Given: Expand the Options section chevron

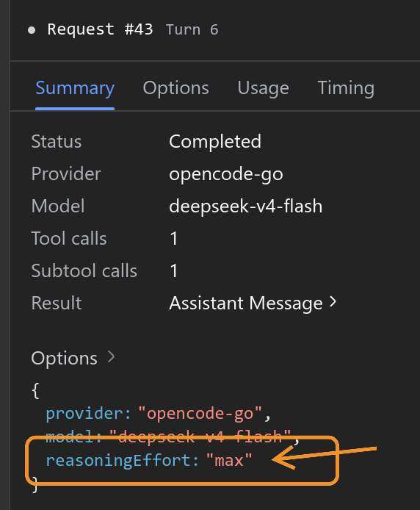Looking at the screenshot, I should pyautogui.click(x=111, y=357).
